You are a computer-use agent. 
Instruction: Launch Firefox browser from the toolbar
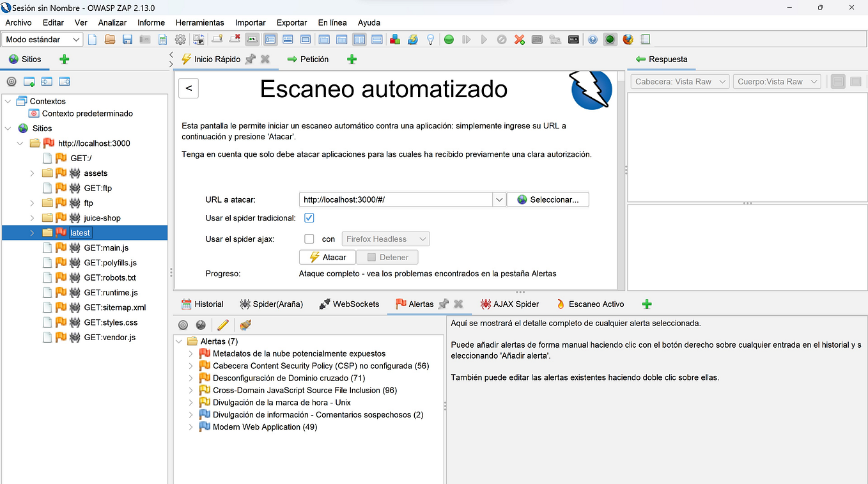click(627, 39)
